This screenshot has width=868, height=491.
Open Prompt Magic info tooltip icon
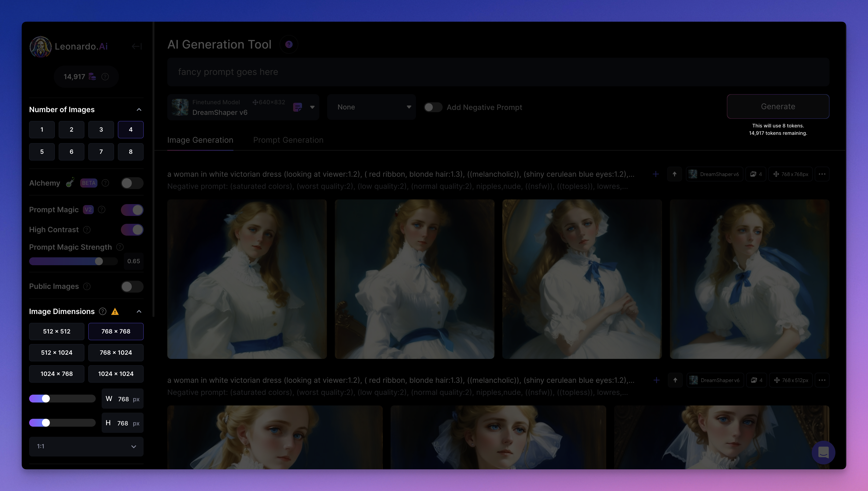(102, 210)
